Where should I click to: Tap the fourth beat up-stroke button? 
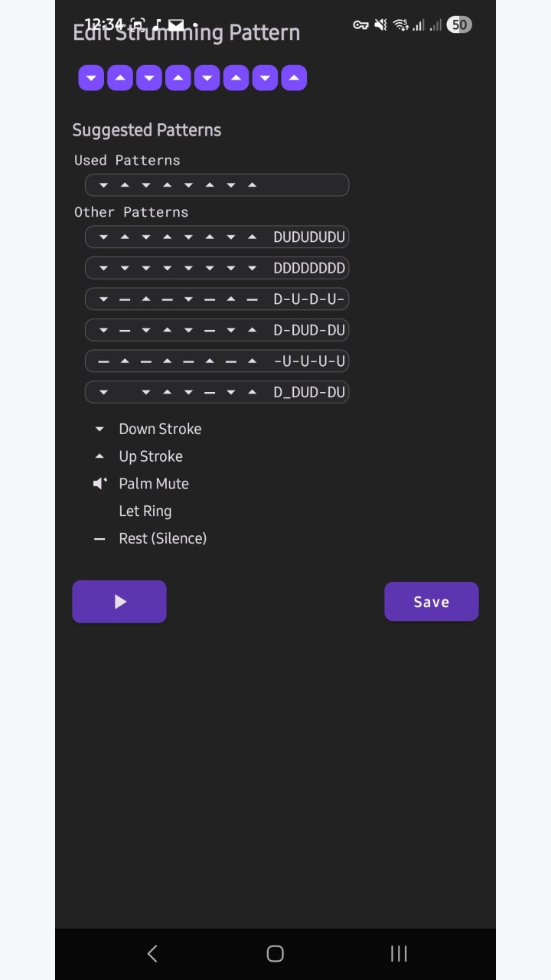[178, 78]
